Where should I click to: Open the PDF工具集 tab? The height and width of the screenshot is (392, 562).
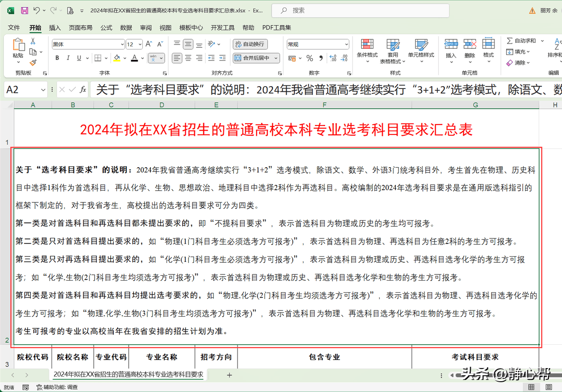[277, 28]
